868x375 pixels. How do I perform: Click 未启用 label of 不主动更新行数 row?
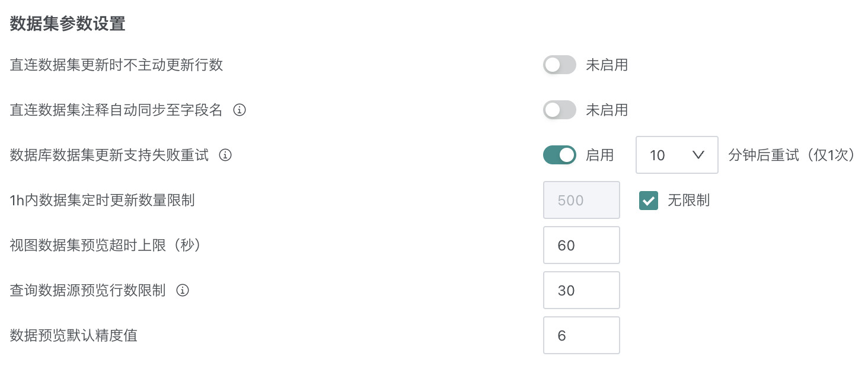pos(607,65)
